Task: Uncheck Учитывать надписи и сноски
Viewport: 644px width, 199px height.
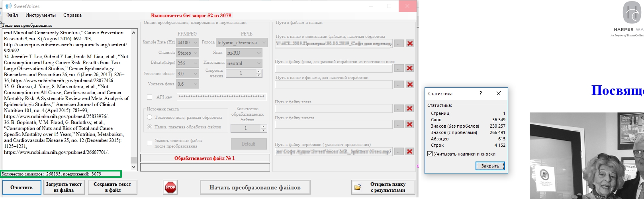Action: 430,154
